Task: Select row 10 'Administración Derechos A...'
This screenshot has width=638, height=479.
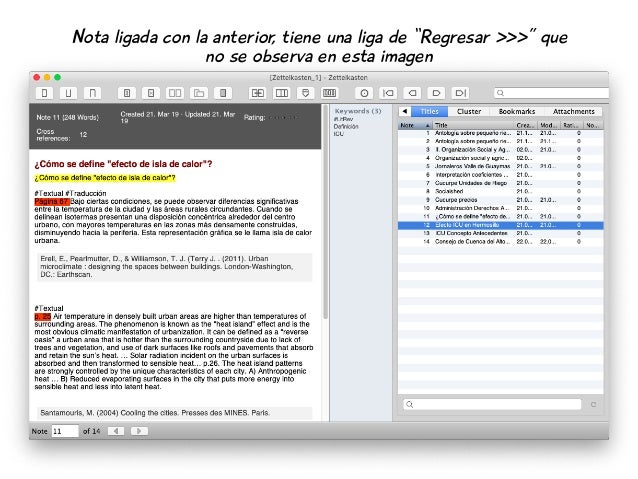Action: 500,208
